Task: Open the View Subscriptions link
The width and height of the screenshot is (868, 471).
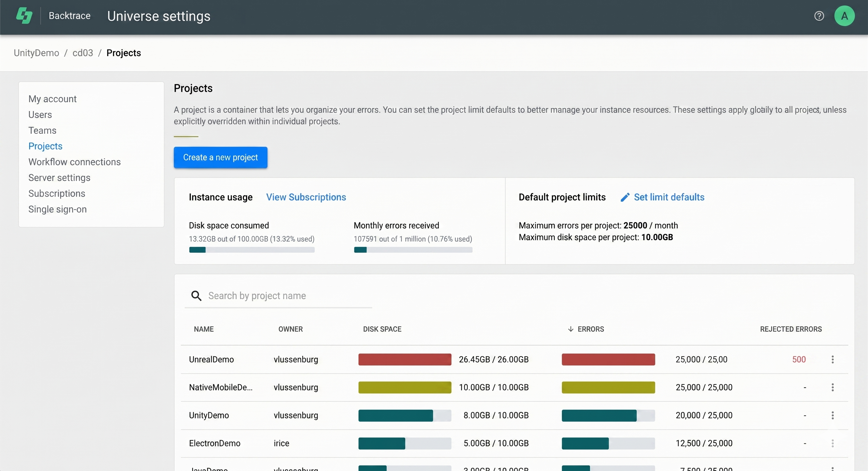Action: 306,197
